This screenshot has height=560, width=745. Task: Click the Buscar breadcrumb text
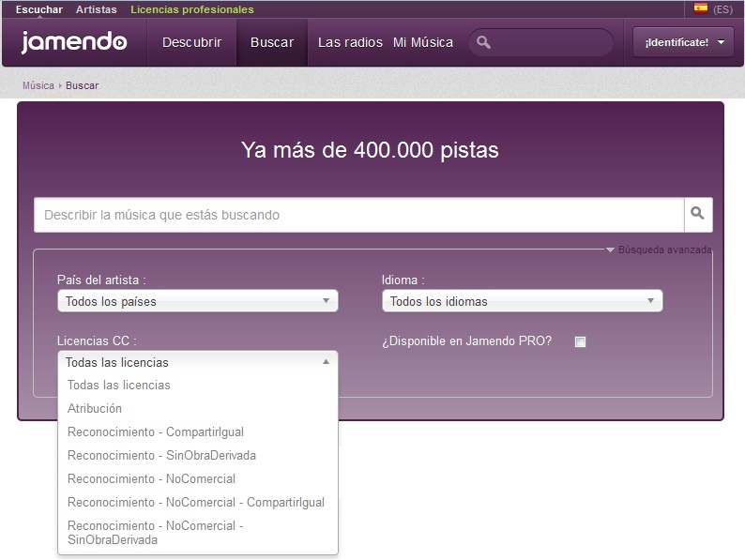click(x=83, y=85)
